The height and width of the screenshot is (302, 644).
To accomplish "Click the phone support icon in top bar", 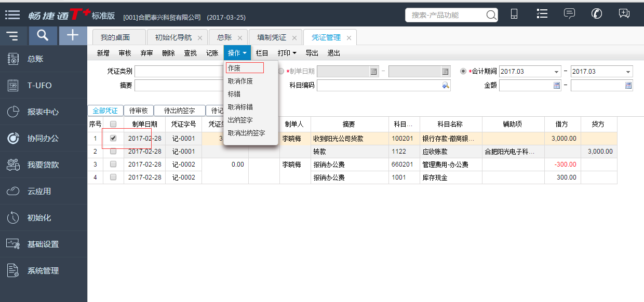I will pyautogui.click(x=597, y=14).
